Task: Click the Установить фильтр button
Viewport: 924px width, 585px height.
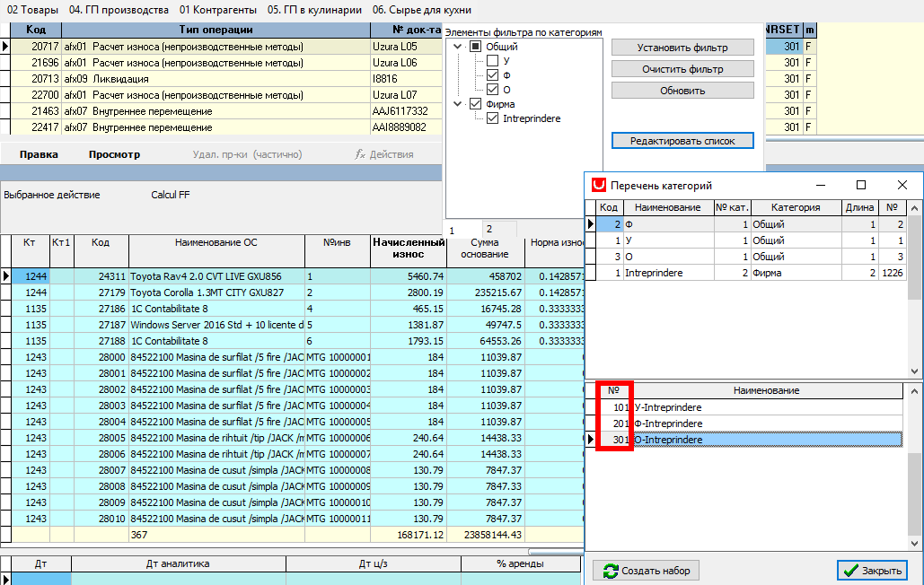Action: pyautogui.click(x=682, y=48)
